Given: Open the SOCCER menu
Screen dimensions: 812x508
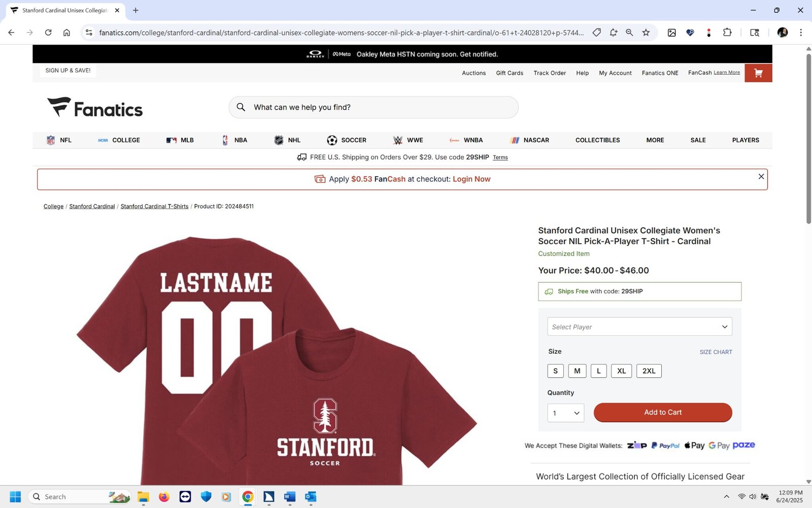Looking at the screenshot, I should (x=347, y=140).
